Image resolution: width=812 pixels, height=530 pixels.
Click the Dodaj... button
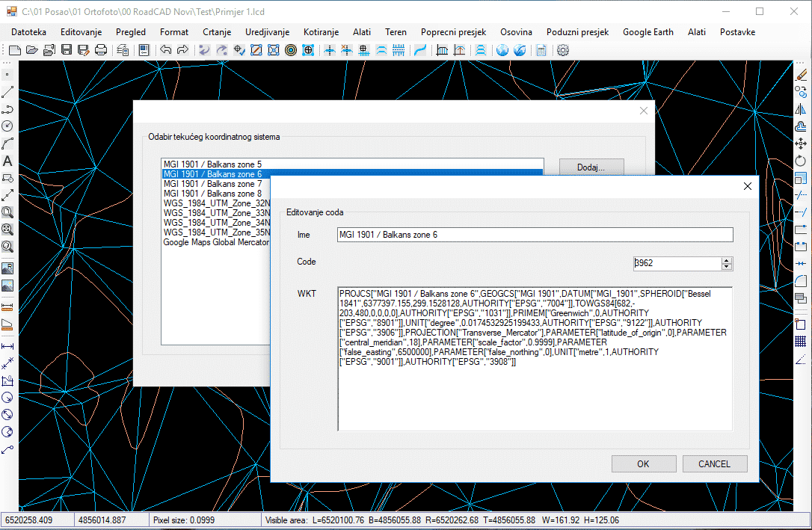pos(591,167)
